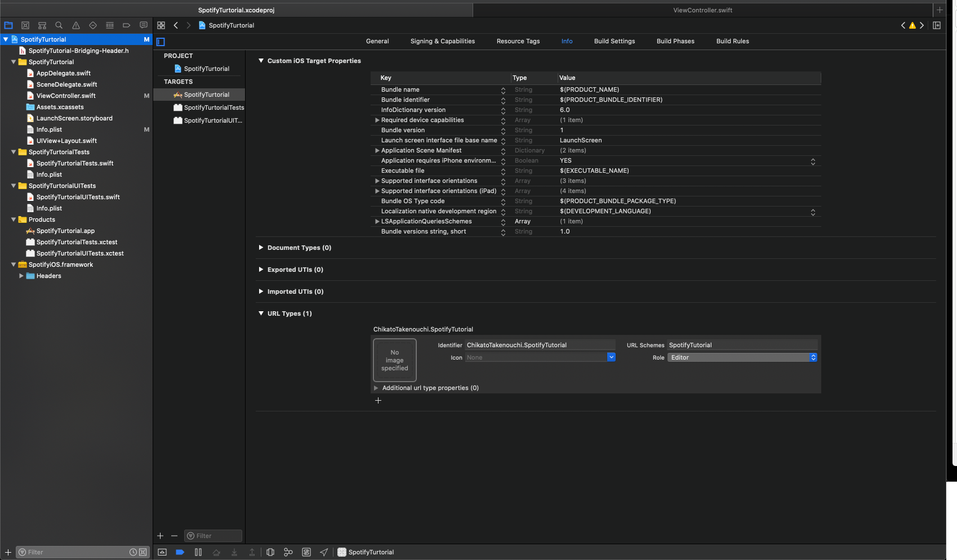Click the URL Schemes text field
The image size is (957, 560).
742,345
